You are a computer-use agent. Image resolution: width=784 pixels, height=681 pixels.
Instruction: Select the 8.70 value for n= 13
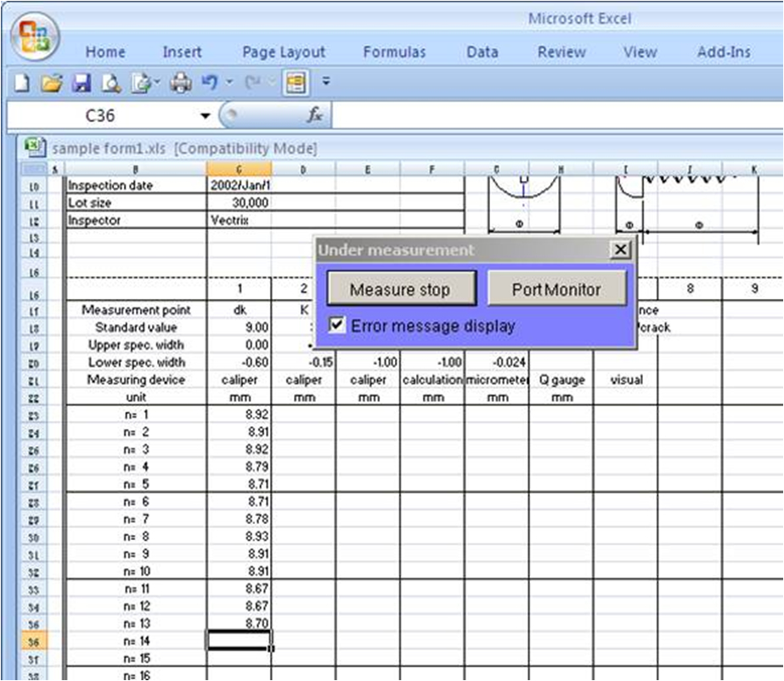239,623
